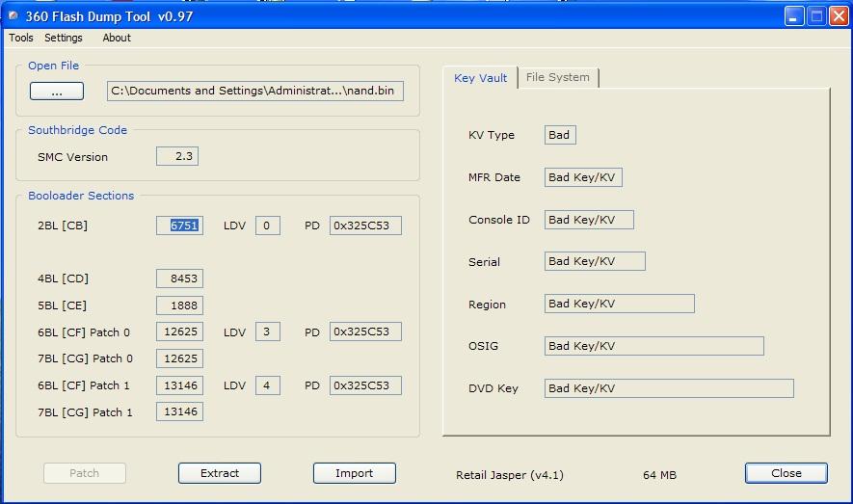Click the nand.bin file path field
The height and width of the screenshot is (504, 853).
click(255, 92)
